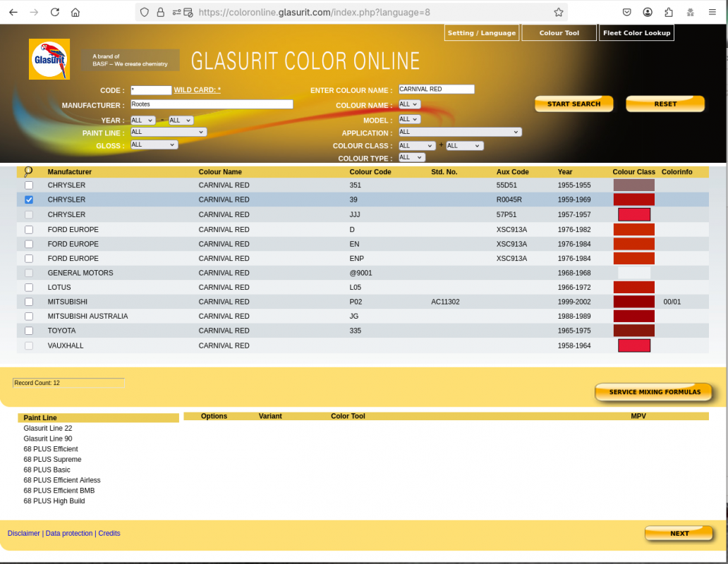728x564 pixels.
Task: Open the browser extensions icon
Action: (x=669, y=13)
